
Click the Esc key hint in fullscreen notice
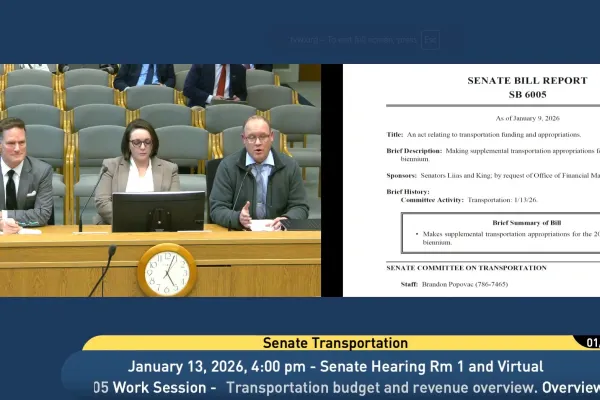click(430, 40)
